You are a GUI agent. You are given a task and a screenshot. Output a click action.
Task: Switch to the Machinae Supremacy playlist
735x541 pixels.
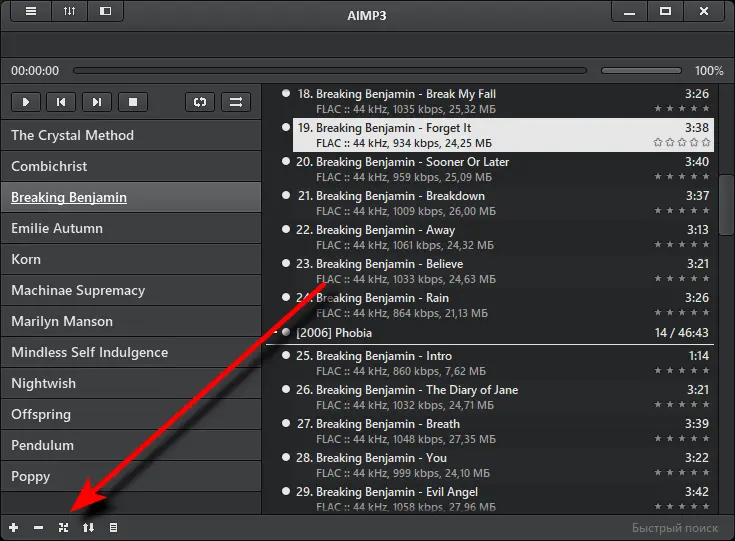pyautogui.click(x=131, y=290)
